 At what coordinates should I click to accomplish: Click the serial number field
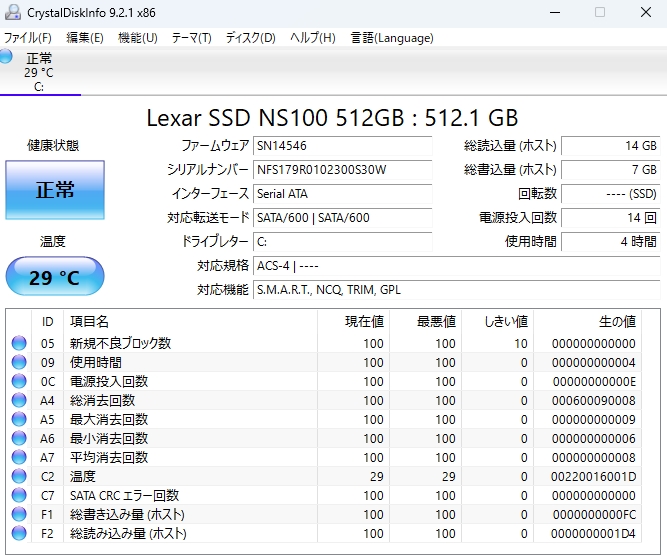coord(342,169)
